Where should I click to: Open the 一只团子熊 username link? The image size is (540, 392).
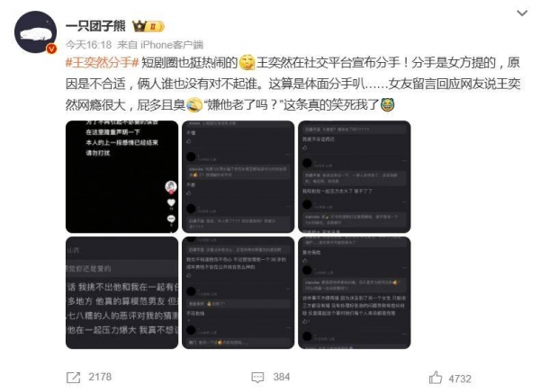[95, 26]
